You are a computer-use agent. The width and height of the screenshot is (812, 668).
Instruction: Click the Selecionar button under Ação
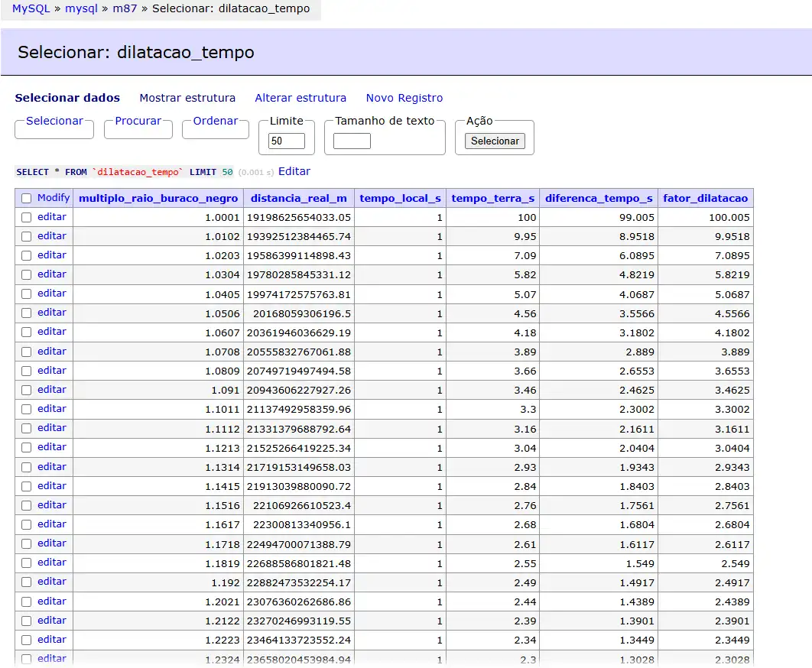point(495,141)
